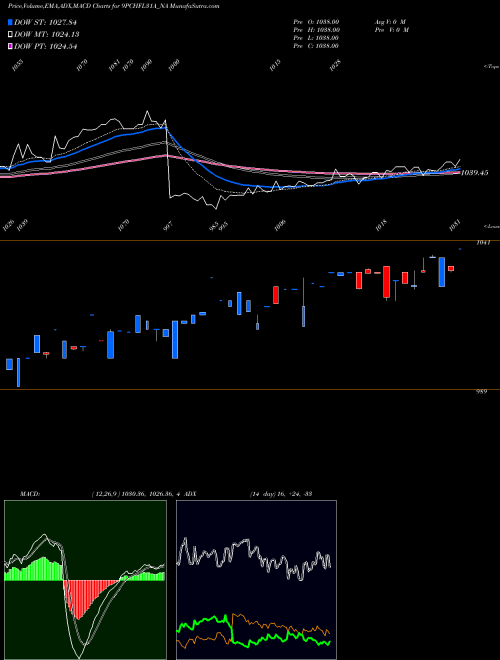Click the 1039 lows value label
Viewport: 500px width, 660px height.
pyautogui.click(x=22, y=226)
